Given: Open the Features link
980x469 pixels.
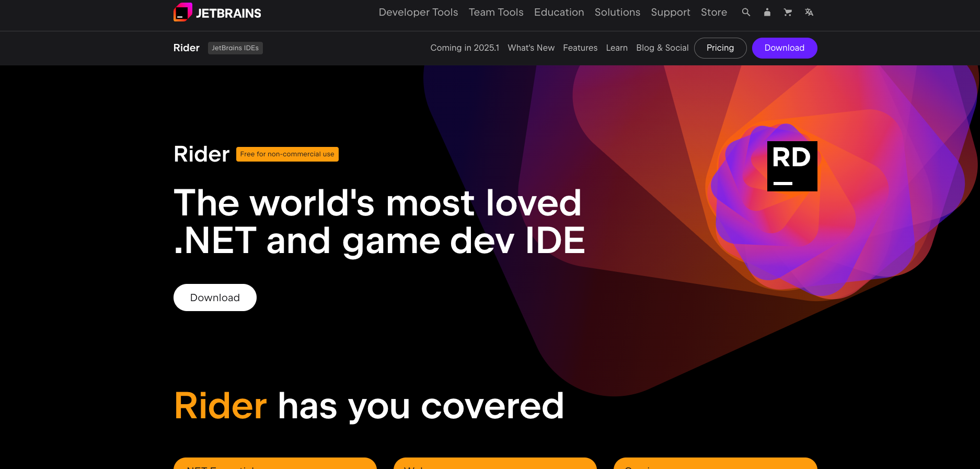Looking at the screenshot, I should click(580, 48).
